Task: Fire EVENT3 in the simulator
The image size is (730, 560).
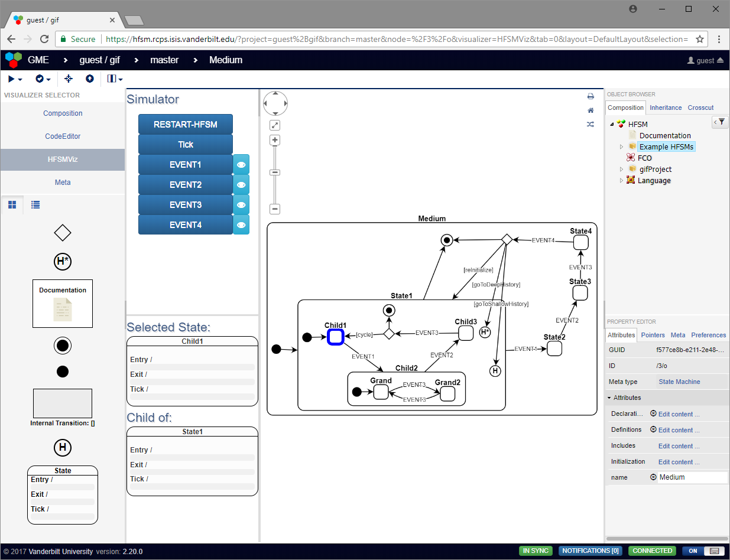Action: 186,205
